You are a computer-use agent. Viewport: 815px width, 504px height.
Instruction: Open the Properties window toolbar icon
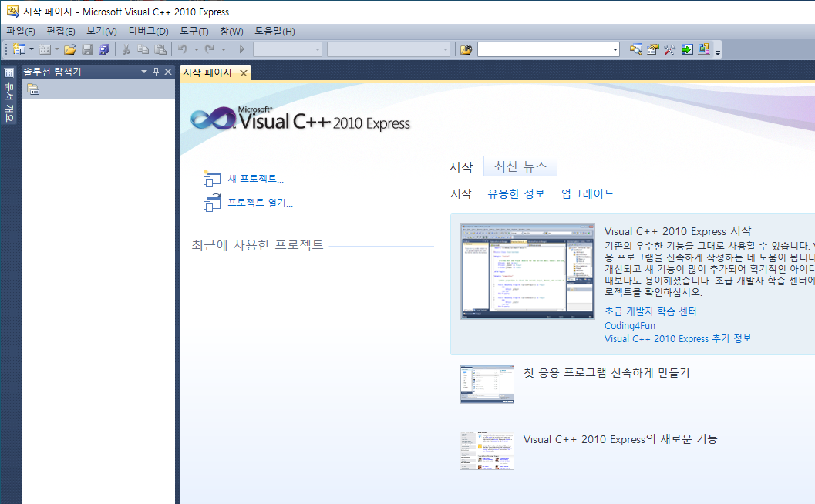[x=653, y=49]
